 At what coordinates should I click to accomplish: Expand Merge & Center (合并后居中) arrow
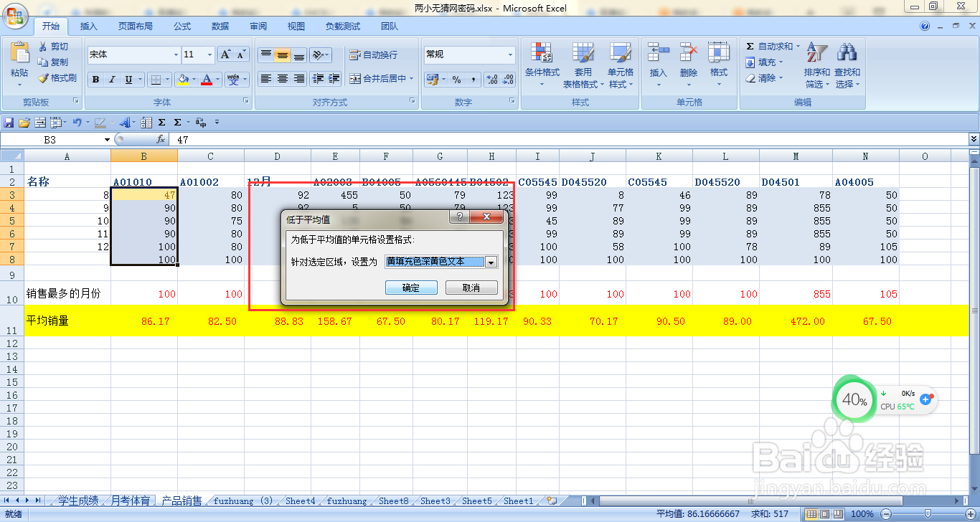click(412, 79)
